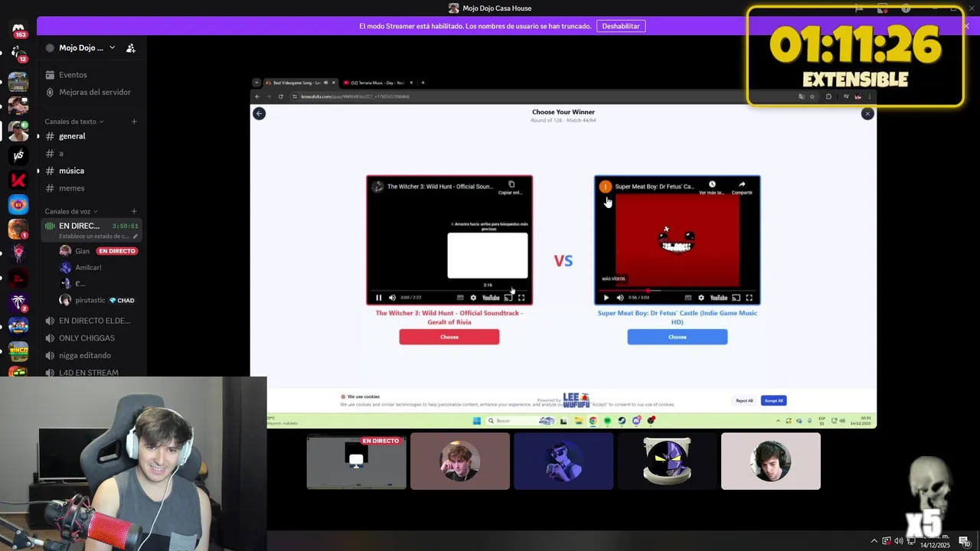Reload the browser page in stream
980x551 pixels.
(x=281, y=96)
